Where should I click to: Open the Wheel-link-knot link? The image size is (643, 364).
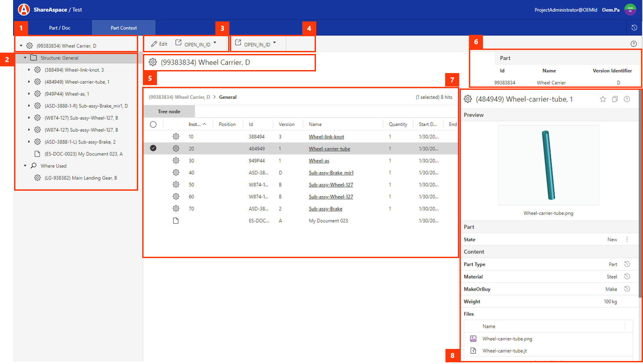click(x=326, y=137)
